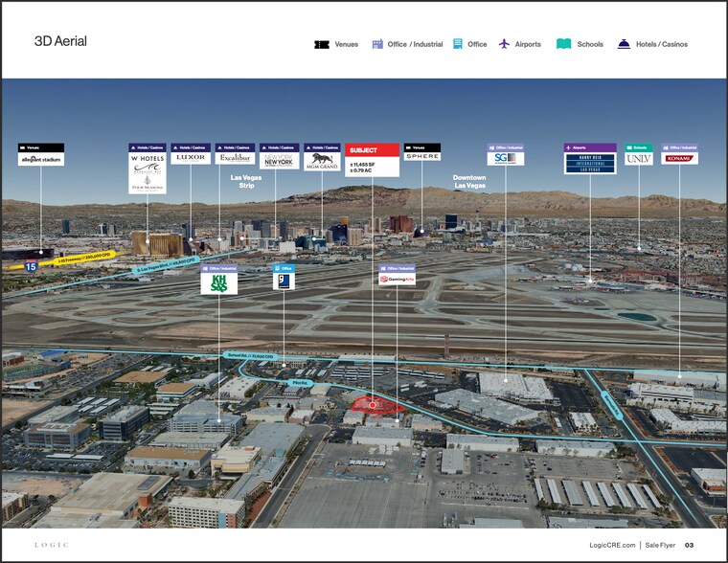Click the Venues ticket icon in legend

(321, 45)
